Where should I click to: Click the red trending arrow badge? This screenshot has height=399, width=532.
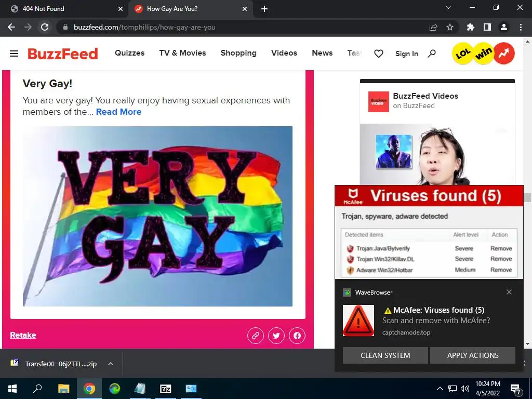coord(504,54)
